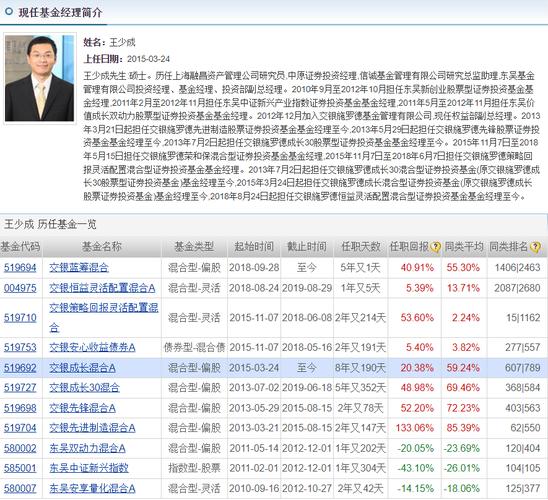Select the 王少成 历任基金一览 heading

click(50, 224)
